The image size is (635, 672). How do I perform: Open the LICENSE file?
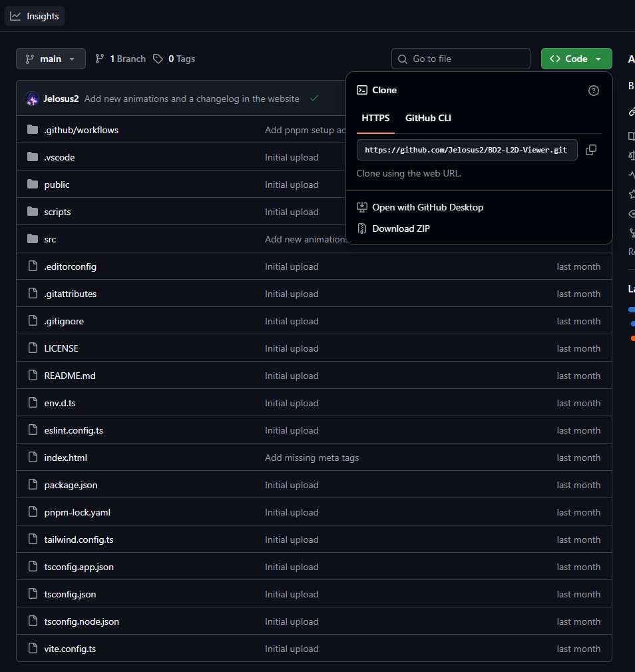click(x=61, y=349)
